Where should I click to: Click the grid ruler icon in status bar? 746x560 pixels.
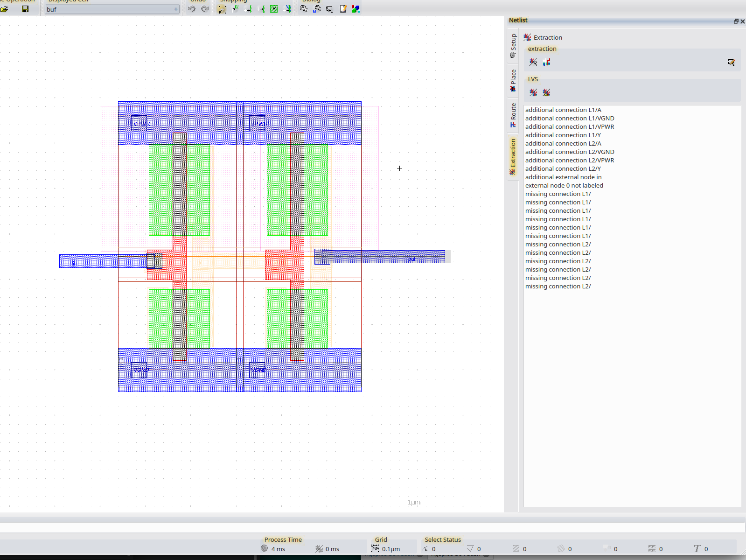click(375, 548)
